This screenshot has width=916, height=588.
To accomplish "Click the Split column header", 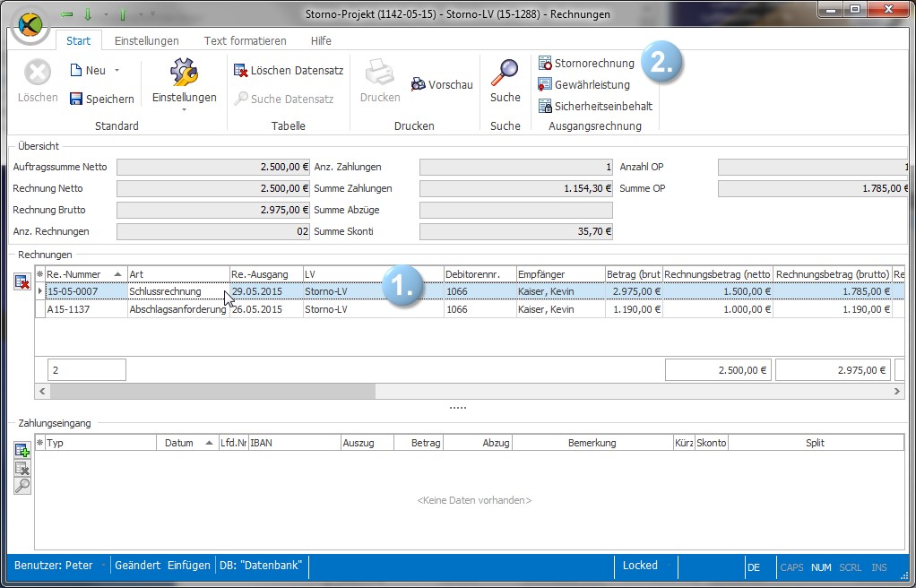I will (815, 443).
